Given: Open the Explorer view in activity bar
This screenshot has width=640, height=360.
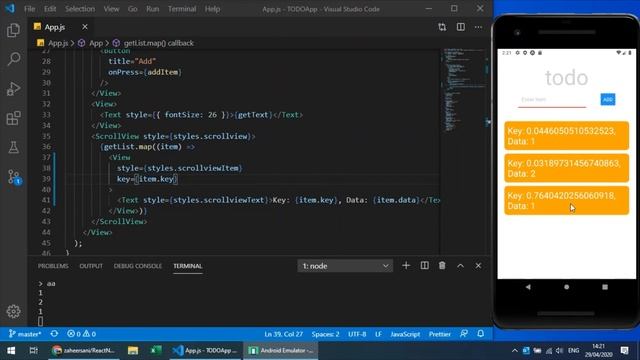Looking at the screenshot, I should click(x=13, y=30).
